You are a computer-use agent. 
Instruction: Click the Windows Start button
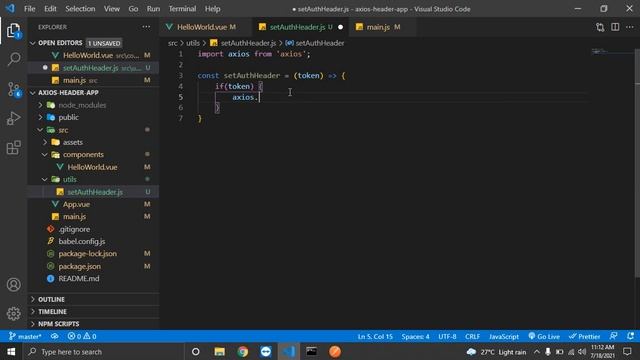point(11,351)
